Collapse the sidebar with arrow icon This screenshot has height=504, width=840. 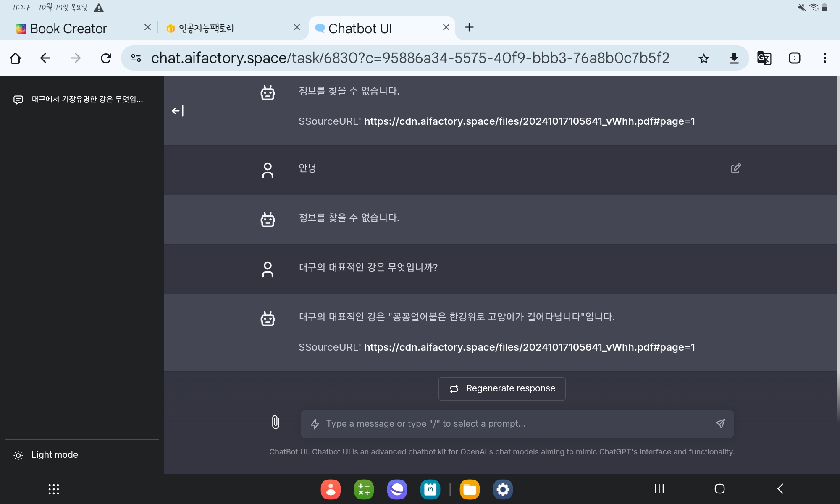(178, 111)
